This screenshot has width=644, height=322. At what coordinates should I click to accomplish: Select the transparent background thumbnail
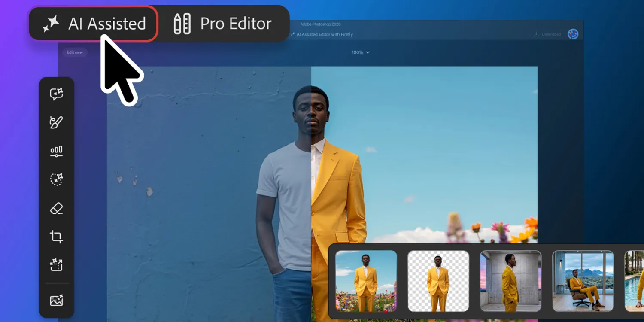438,281
